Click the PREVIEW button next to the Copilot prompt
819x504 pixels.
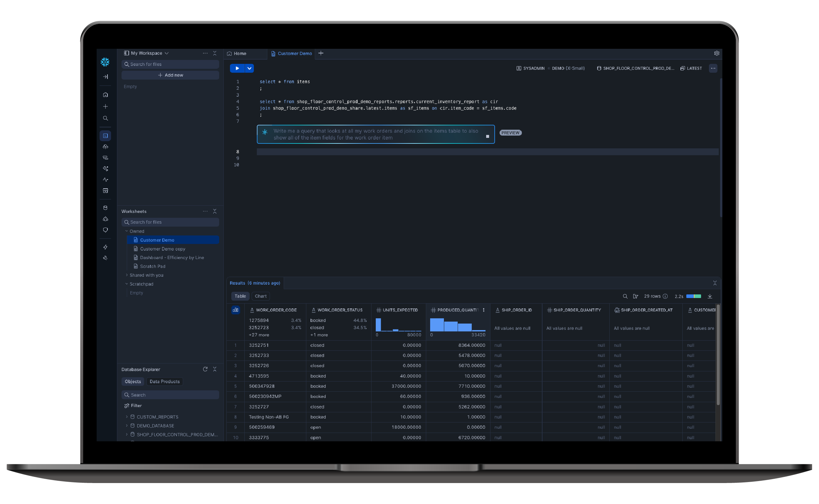[510, 133]
